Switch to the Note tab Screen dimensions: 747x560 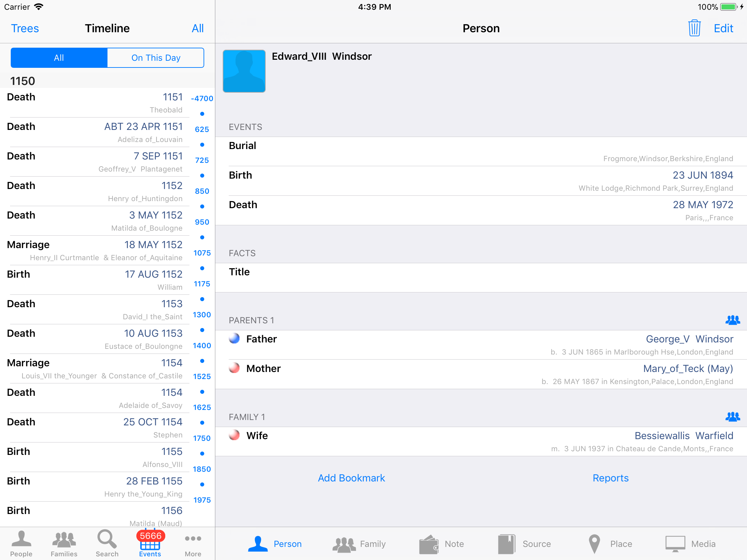[442, 544]
